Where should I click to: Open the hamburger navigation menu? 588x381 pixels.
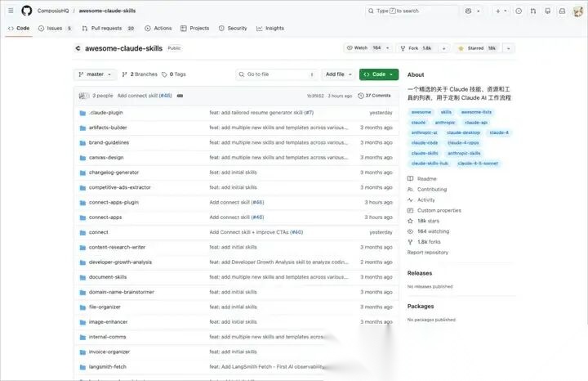click(x=11, y=11)
